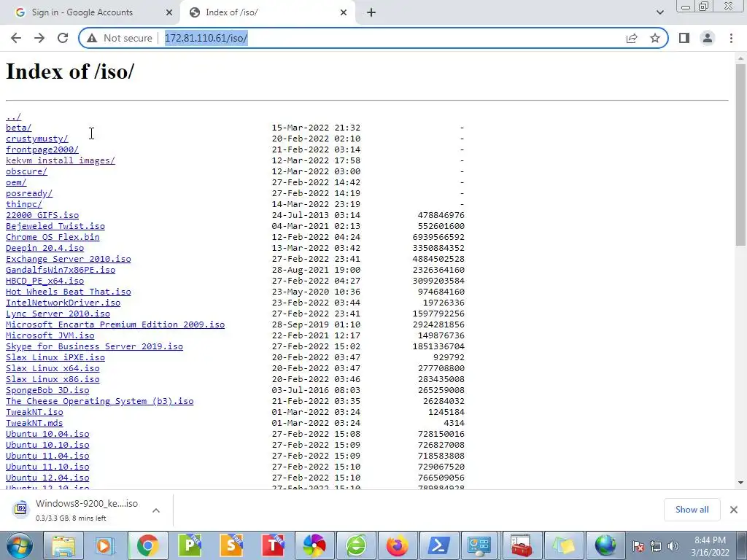
Task: Close the downloads bar
Action: (734, 510)
